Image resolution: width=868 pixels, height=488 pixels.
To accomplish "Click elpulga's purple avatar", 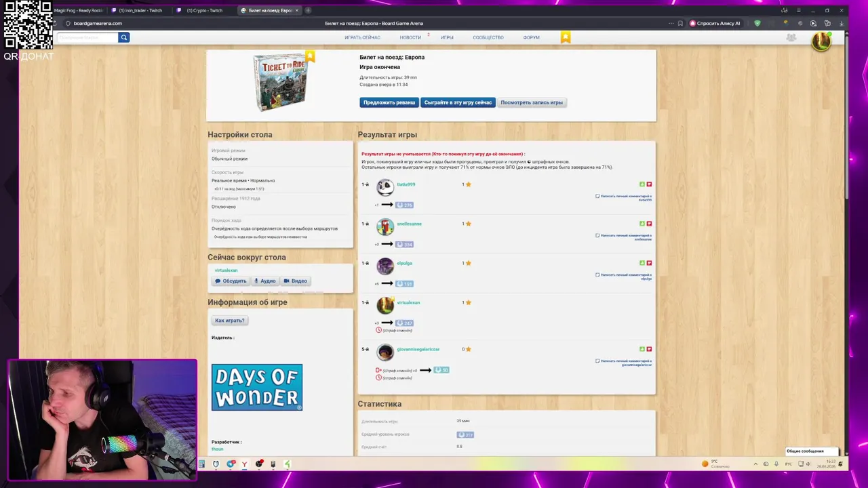I will 385,266.
